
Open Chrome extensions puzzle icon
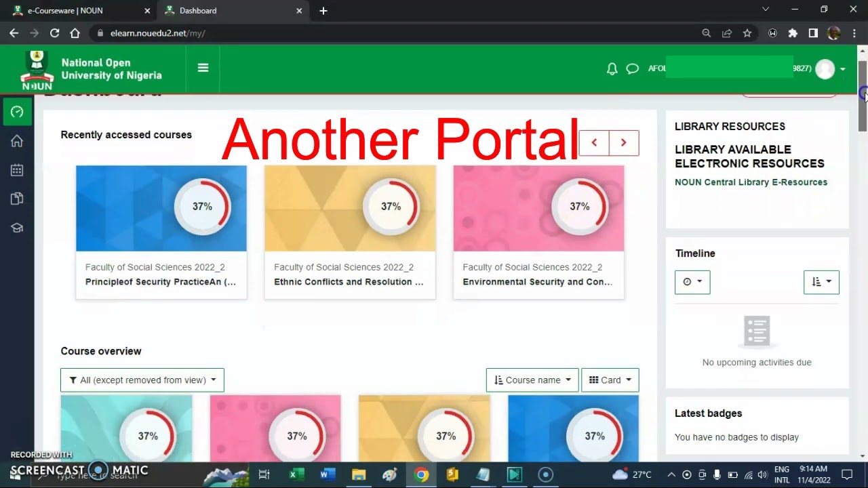(x=793, y=33)
